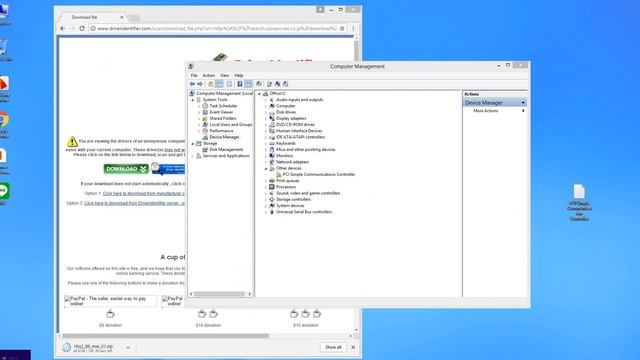Select Device Manager in the left tree

pos(224,137)
